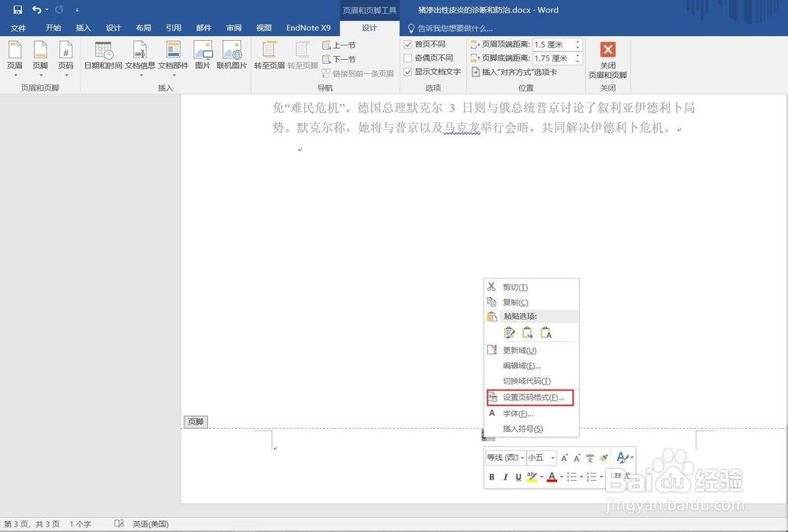Choose 复制 from context menu
The width and height of the screenshot is (788, 532).
(532, 302)
